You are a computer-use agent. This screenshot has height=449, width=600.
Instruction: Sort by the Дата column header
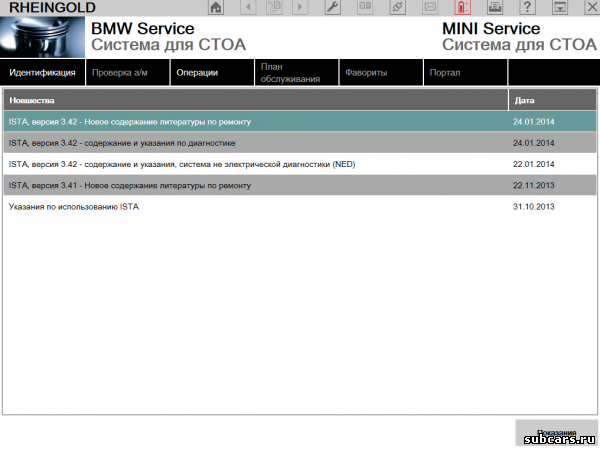pos(553,100)
